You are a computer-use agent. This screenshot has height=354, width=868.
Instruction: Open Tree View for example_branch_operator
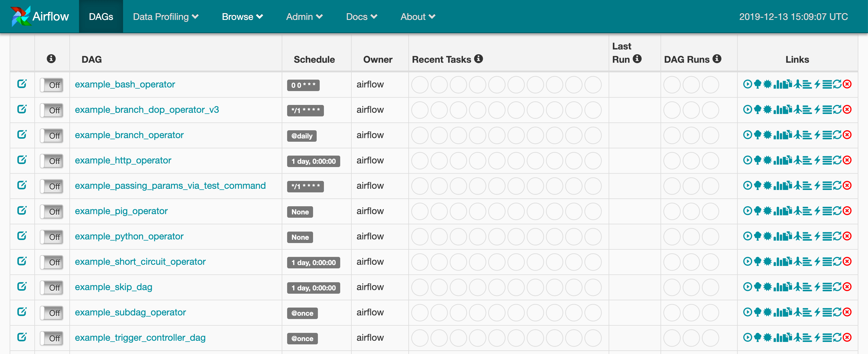(758, 135)
